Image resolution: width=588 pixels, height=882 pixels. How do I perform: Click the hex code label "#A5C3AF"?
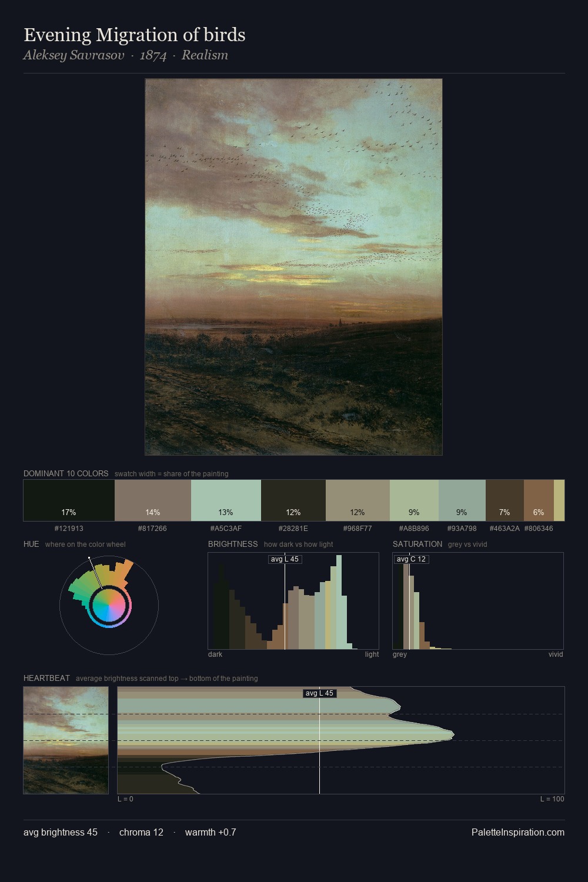226,529
